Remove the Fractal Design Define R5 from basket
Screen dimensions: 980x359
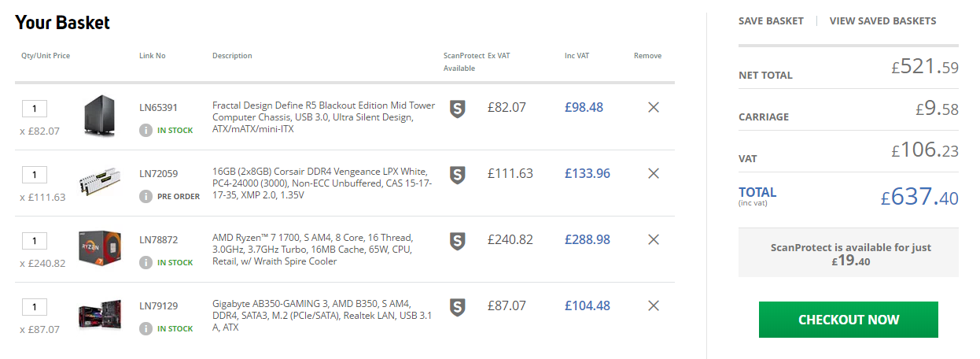pyautogui.click(x=653, y=107)
